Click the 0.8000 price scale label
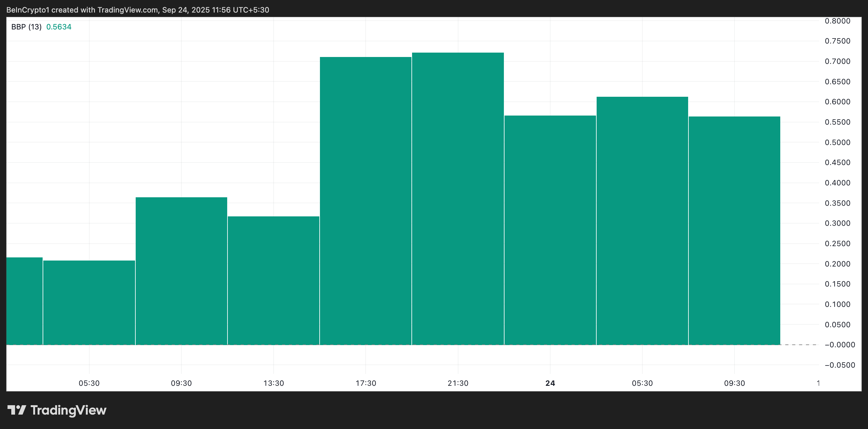 837,21
